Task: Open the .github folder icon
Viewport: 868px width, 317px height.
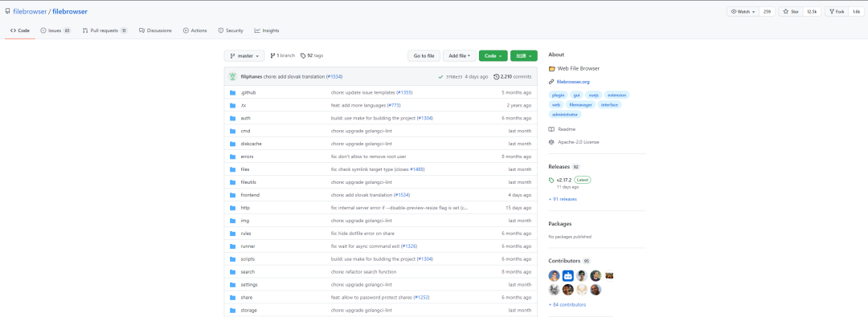Action: pos(232,92)
